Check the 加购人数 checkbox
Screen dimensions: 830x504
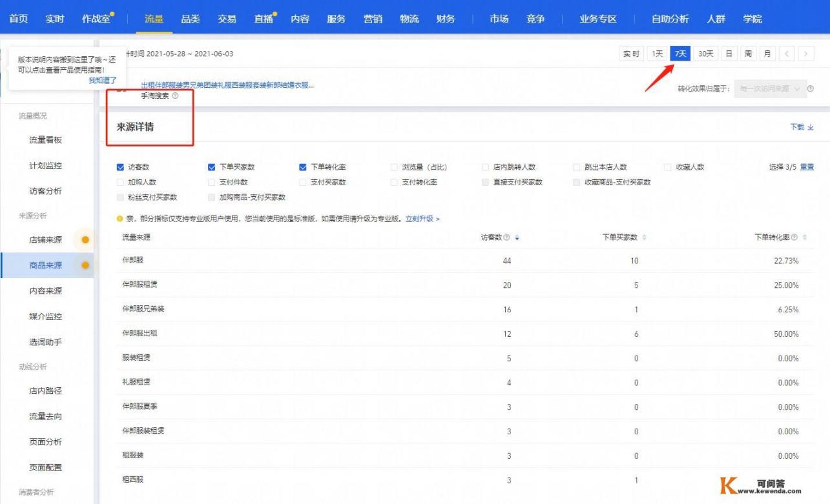[x=120, y=182]
